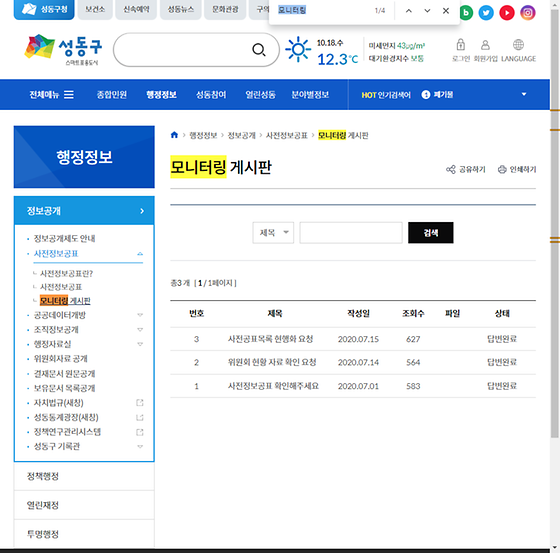Open 정보공개제도 안내 in sidebar

point(64,239)
